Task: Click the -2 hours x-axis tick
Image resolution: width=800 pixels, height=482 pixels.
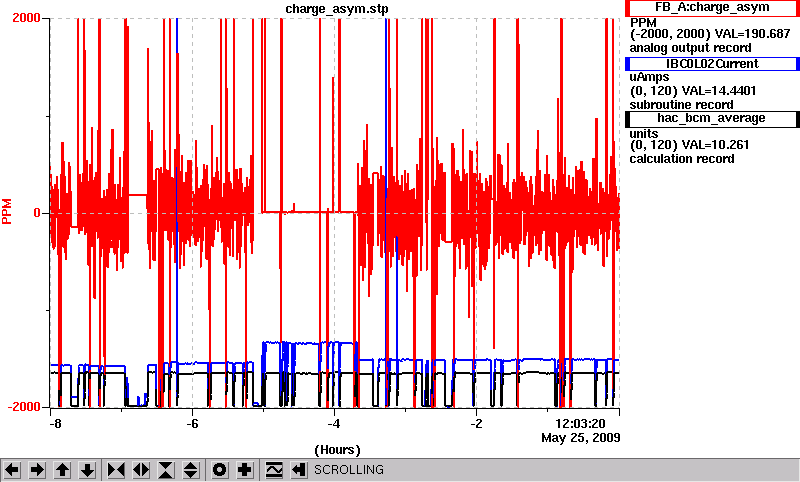Action: point(476,424)
